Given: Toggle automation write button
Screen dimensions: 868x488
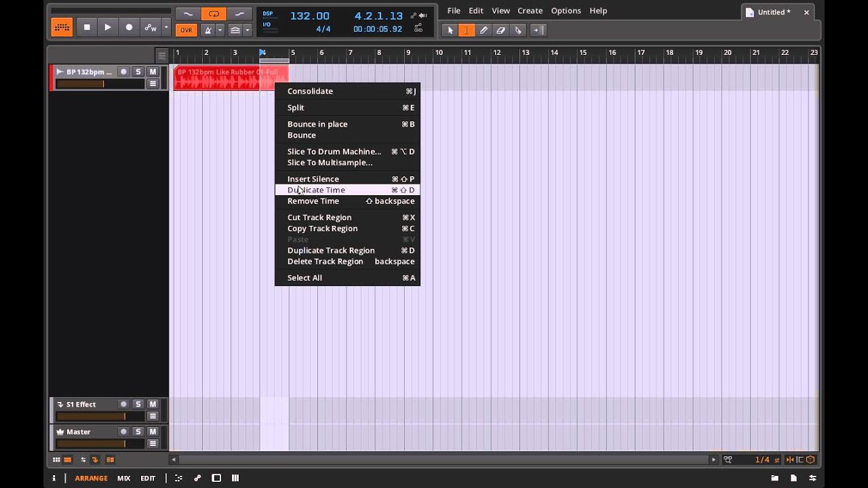Looking at the screenshot, I should [151, 28].
